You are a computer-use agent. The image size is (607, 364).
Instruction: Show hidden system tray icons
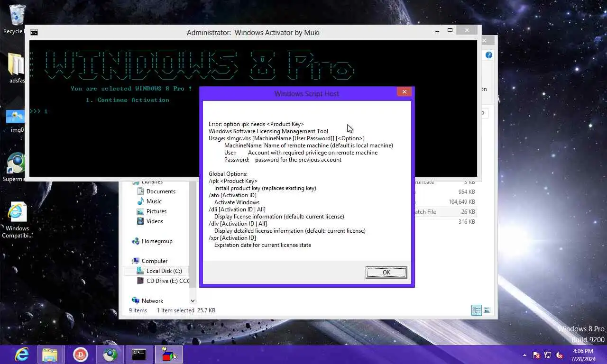524,355
